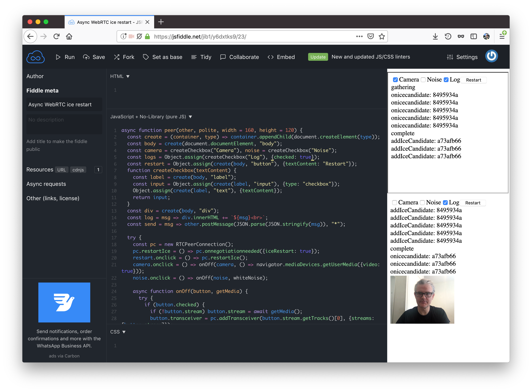Open the WhatsApp Business API ad text
This screenshot has width=532, height=392.
[x=64, y=338]
